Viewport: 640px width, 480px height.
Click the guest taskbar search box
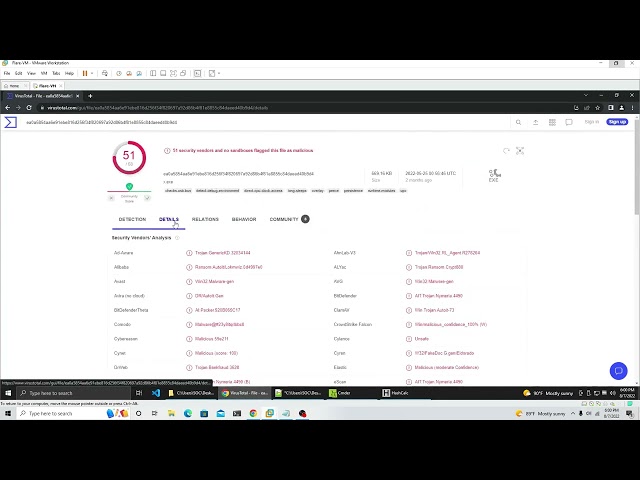[x=73, y=393]
